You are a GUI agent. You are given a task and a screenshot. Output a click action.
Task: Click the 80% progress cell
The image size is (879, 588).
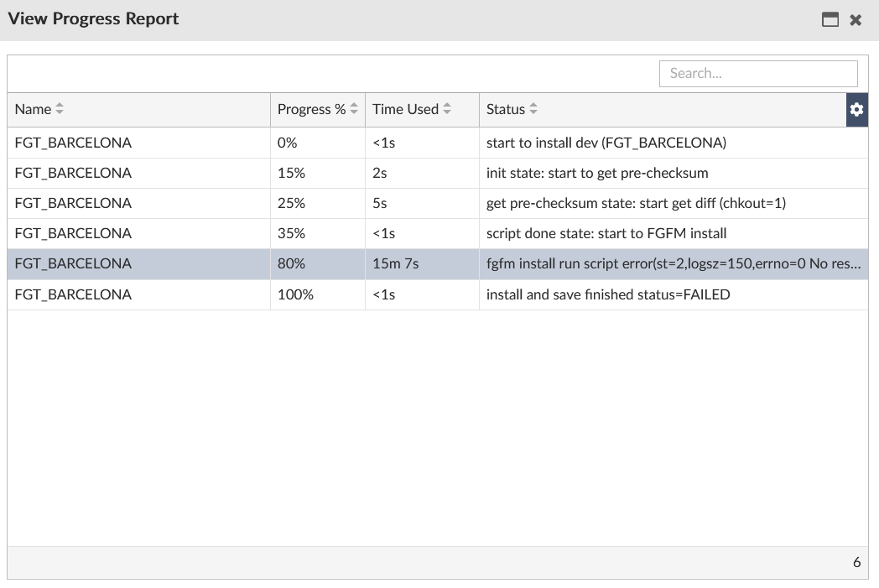pos(292,263)
